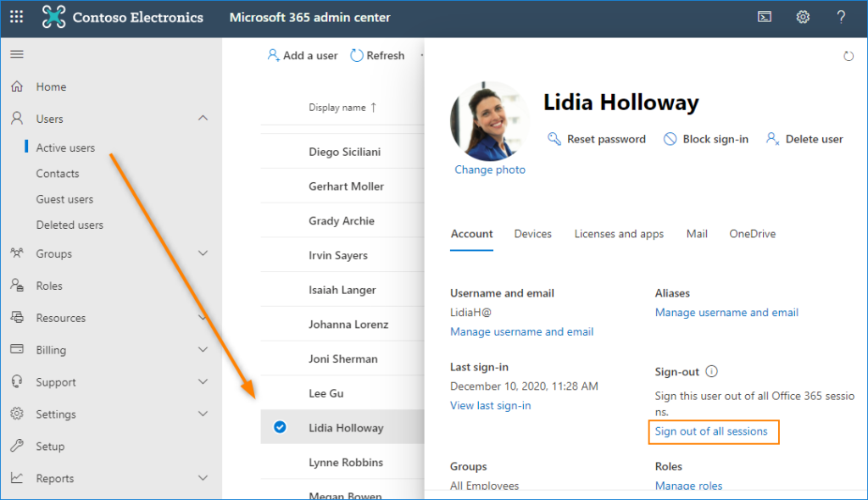Screen dimensions: 868x500
Task: Select Active users in sidebar
Action: [65, 147]
